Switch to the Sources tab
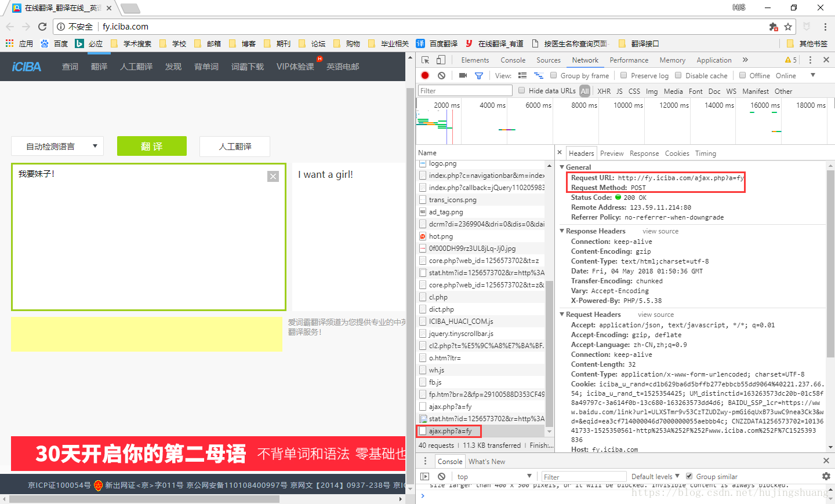 click(549, 60)
